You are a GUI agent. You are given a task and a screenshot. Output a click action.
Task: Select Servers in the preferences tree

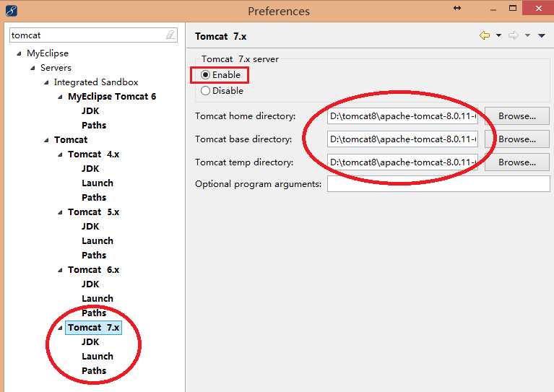56,67
